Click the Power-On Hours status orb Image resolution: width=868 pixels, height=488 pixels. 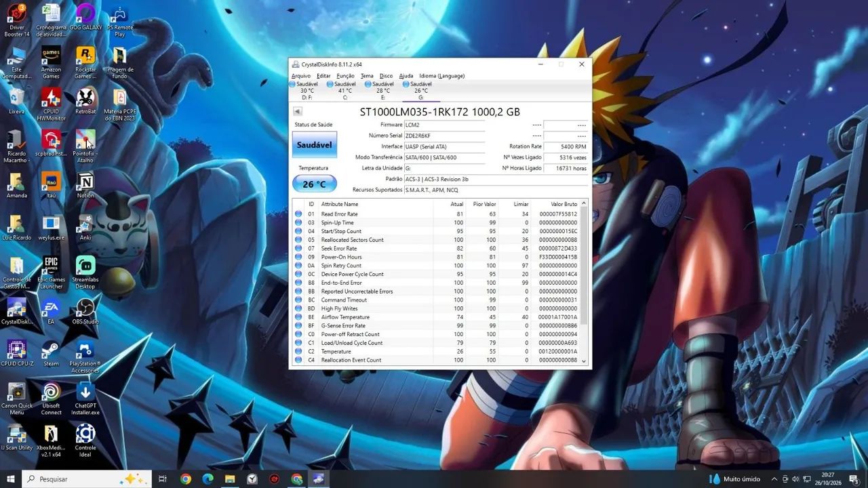[x=298, y=257]
